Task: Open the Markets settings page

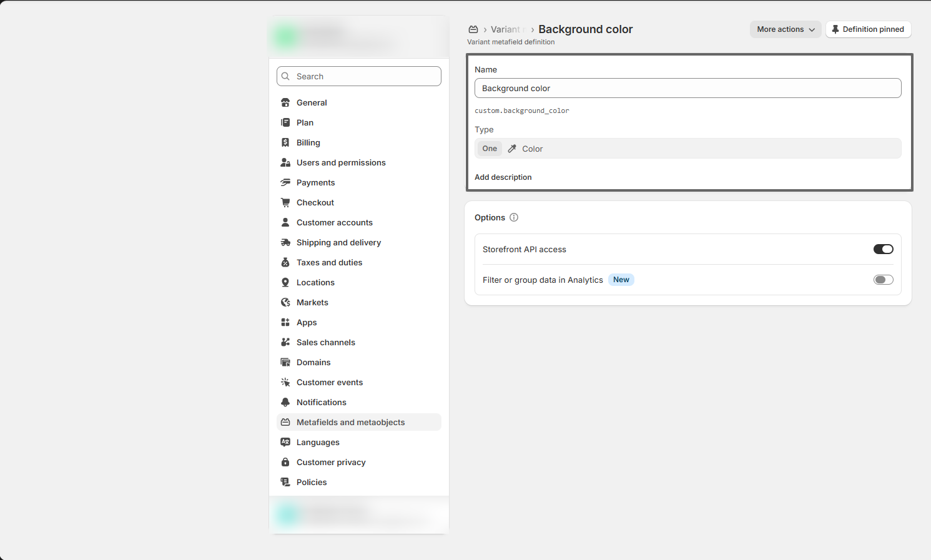Action: click(x=312, y=302)
